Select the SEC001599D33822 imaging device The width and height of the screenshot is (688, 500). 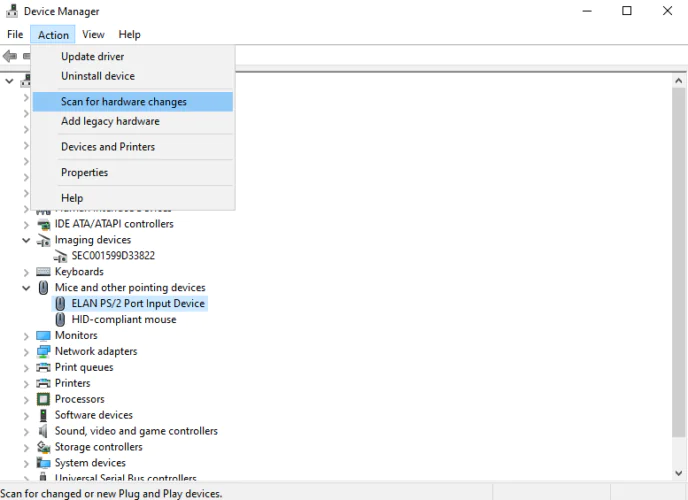coord(113,256)
